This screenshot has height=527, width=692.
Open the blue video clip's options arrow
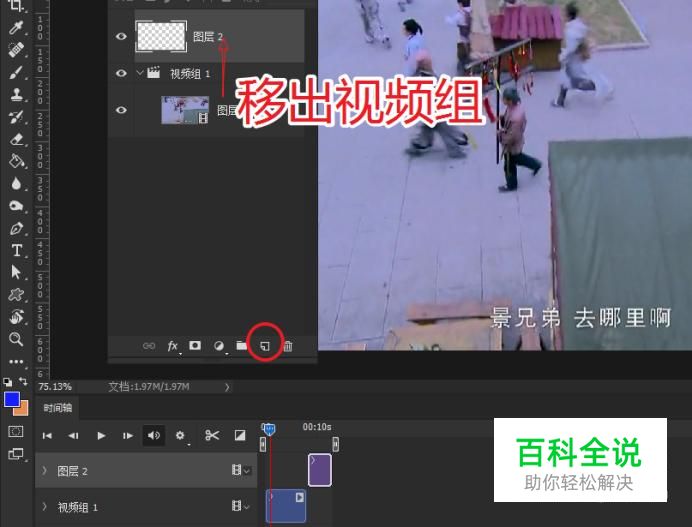300,497
